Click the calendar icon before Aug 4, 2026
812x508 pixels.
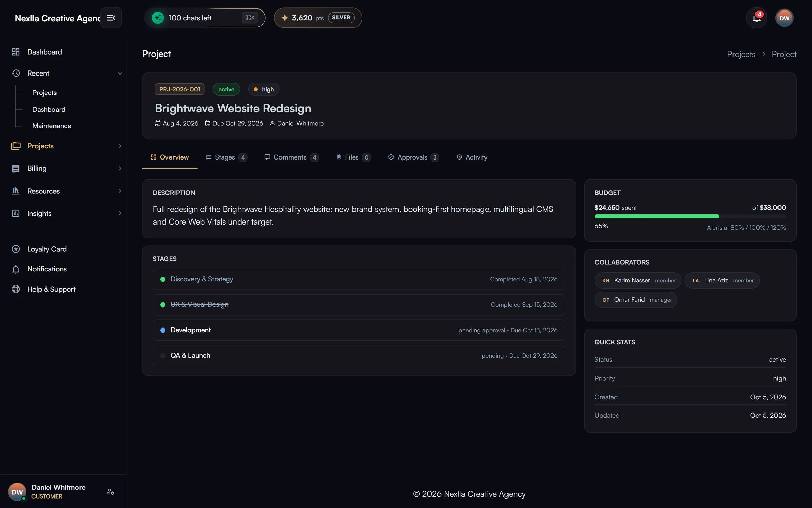coord(158,123)
